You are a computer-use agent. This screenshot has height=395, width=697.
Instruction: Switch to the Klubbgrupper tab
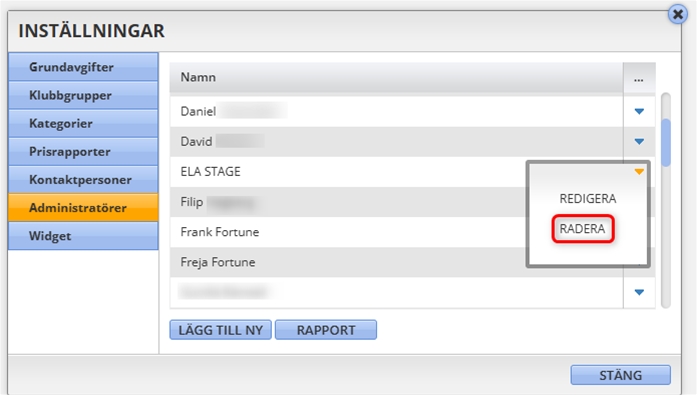(83, 95)
